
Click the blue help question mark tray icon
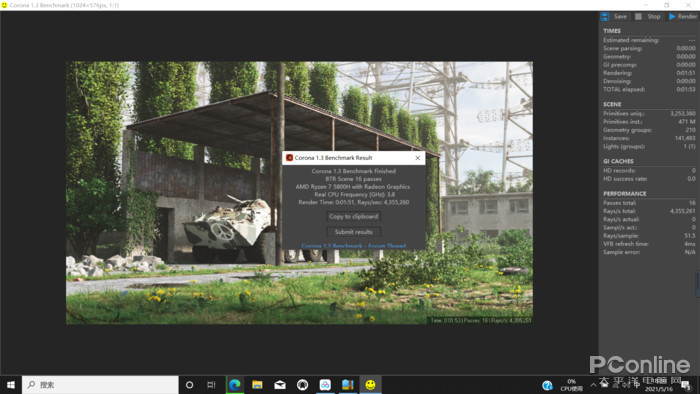click(x=547, y=385)
